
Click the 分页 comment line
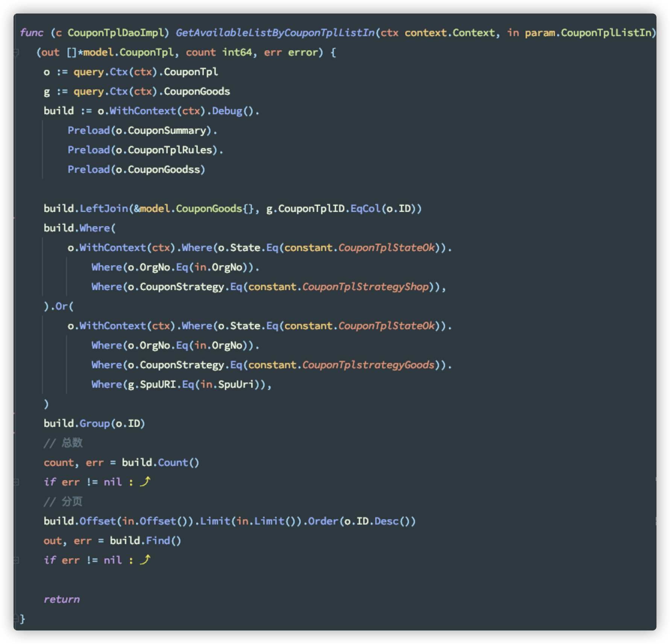(65, 501)
